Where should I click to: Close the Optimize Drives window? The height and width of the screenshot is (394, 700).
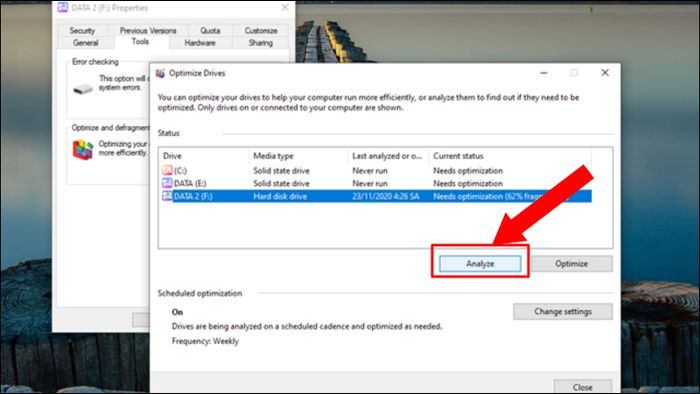coord(605,73)
